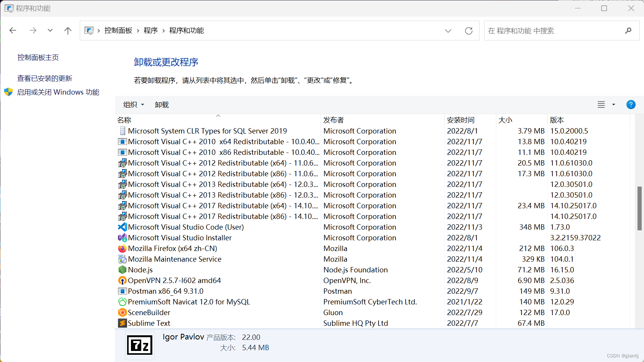Screen dimensions: 644x362
Task: Select the PremiumSoft Navicat program icon
Action: 122,302
